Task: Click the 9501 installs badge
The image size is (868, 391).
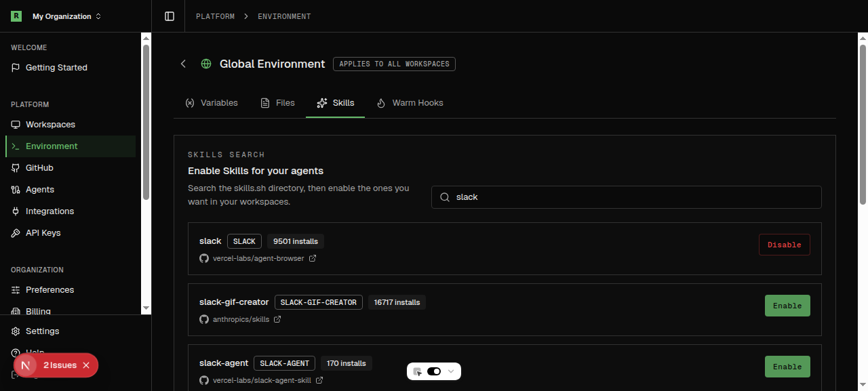Action: [x=296, y=241]
